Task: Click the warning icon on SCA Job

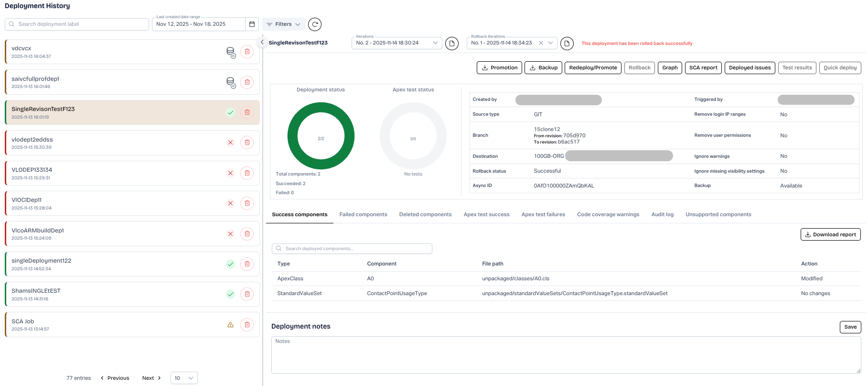Action: click(x=230, y=325)
